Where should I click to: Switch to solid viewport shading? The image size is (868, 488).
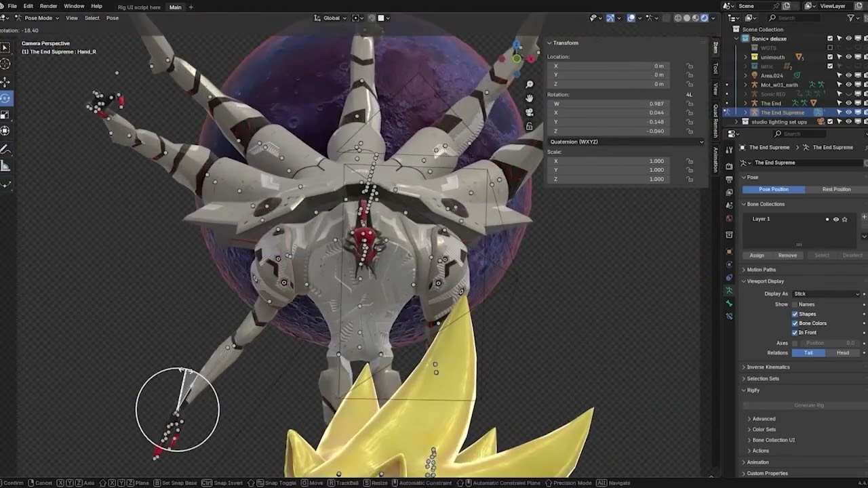(x=687, y=18)
